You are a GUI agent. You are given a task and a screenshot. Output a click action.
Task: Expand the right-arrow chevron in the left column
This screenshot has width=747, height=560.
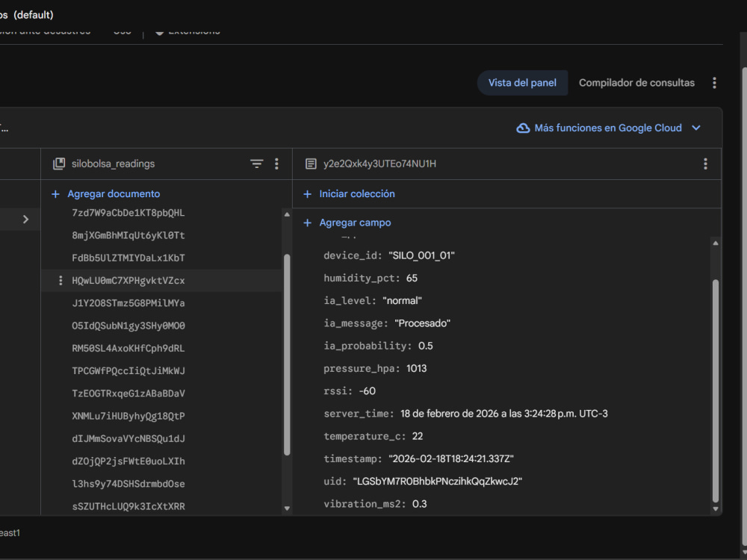click(x=25, y=220)
